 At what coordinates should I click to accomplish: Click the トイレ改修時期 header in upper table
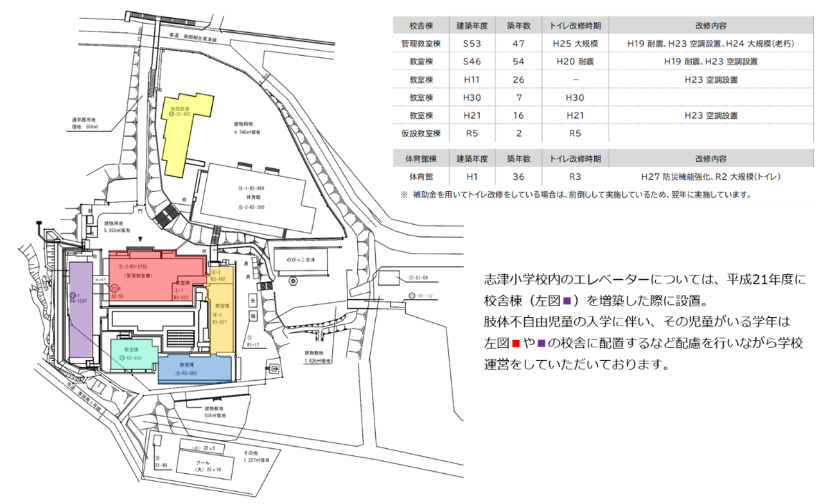(574, 25)
